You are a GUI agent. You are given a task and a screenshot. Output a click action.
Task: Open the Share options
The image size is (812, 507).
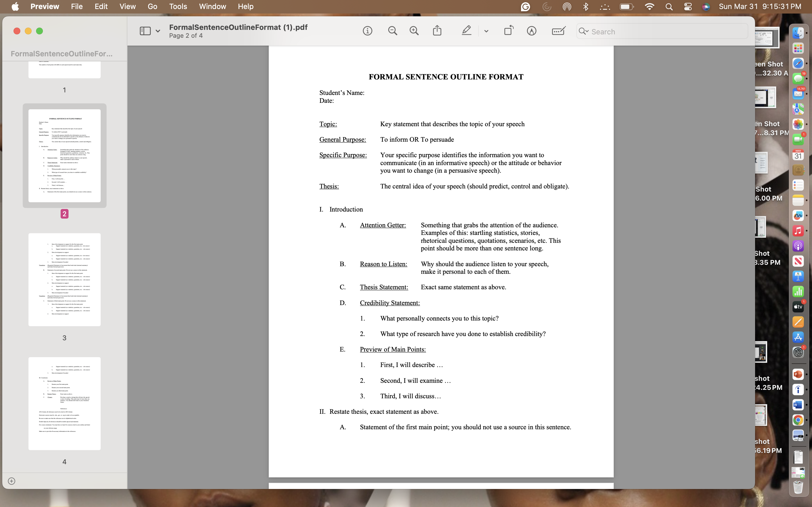437,30
